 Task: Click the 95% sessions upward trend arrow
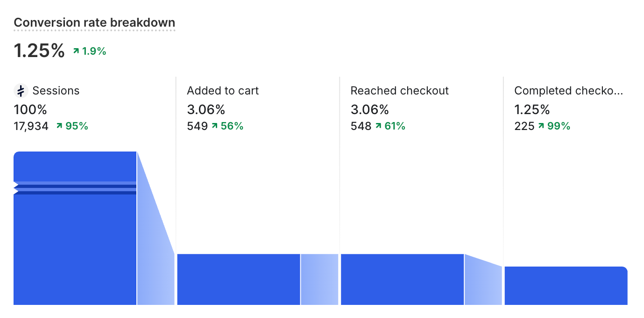coord(59,126)
